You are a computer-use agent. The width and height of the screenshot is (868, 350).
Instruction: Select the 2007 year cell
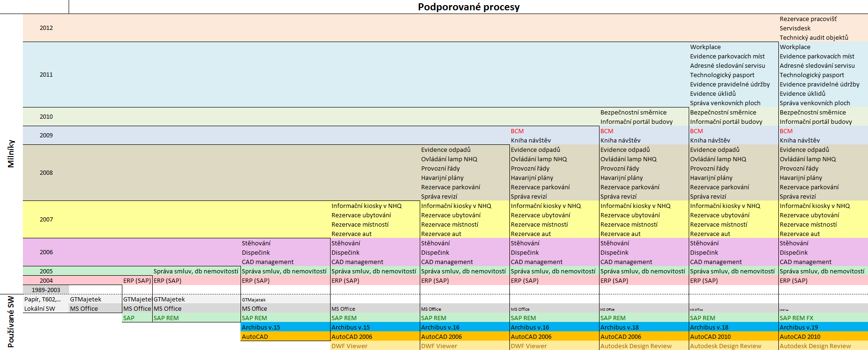click(46, 220)
